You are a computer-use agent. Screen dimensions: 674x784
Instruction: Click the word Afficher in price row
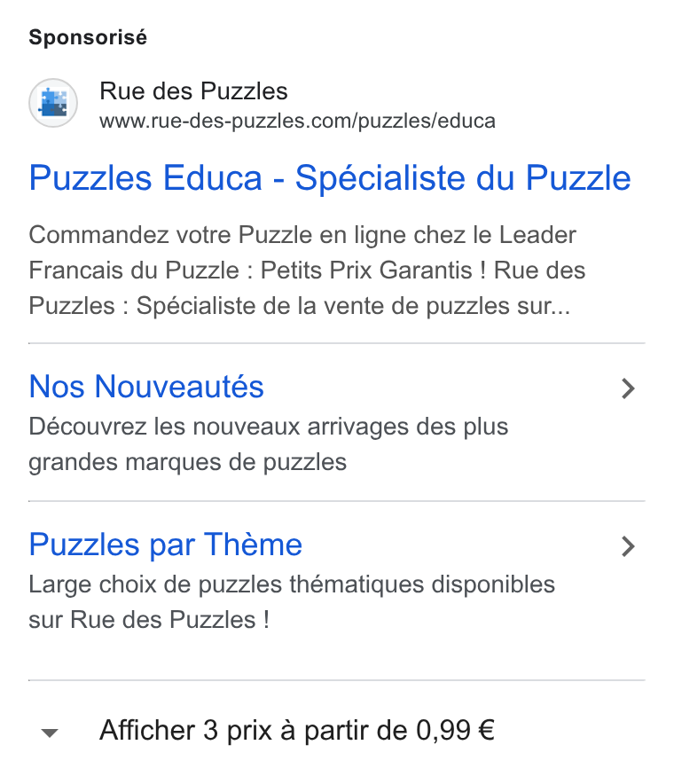click(x=147, y=731)
